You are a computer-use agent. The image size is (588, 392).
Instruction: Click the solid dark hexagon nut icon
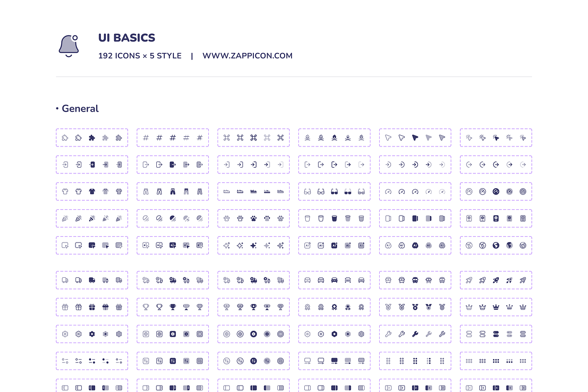pyautogui.click(x=334, y=334)
